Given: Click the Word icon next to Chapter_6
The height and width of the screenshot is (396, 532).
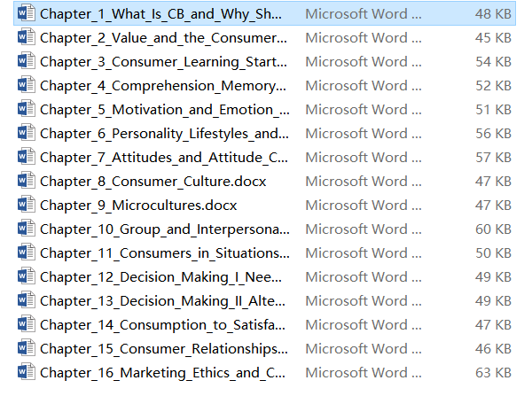Looking at the screenshot, I should (x=26, y=133).
